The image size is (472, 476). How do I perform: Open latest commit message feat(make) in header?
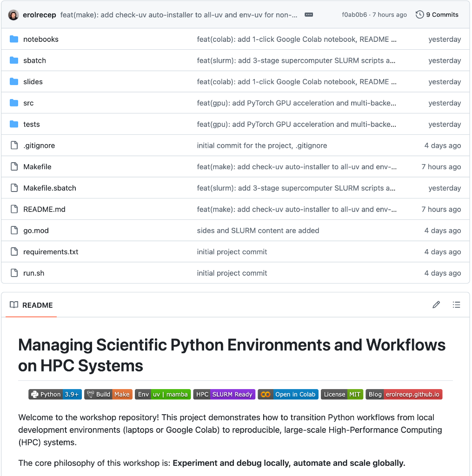(x=179, y=15)
